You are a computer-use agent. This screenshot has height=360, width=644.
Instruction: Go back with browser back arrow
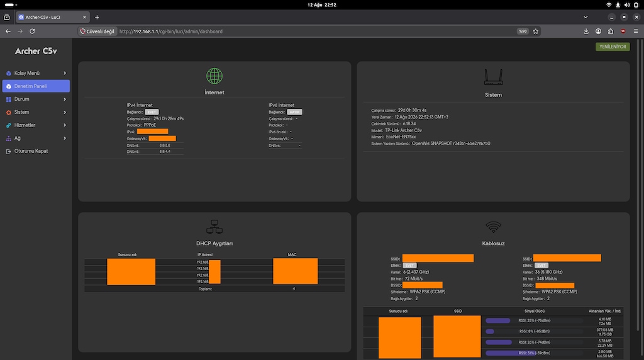(8, 31)
